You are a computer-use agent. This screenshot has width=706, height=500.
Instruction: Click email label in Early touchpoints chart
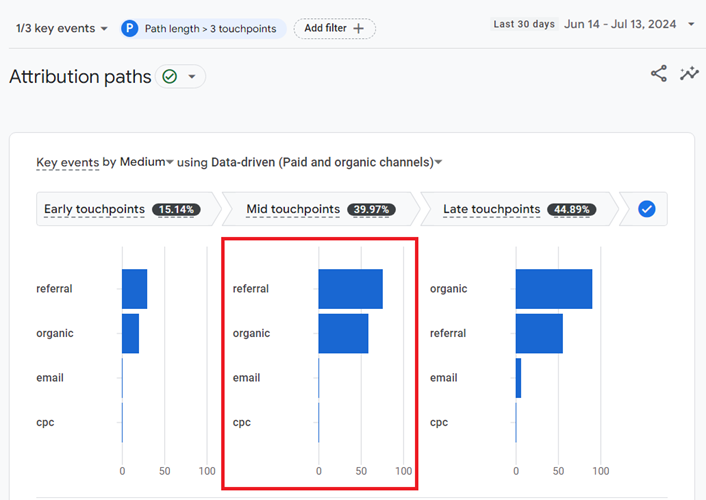click(50, 378)
